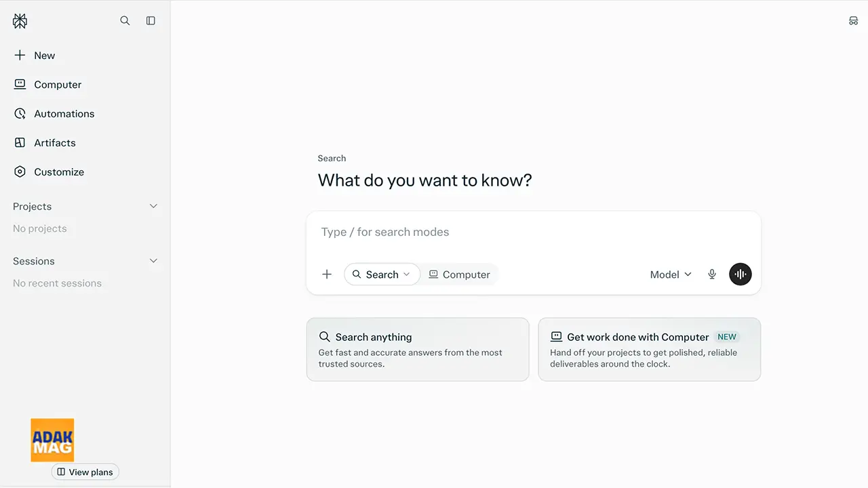Collapse the Sessions section chevron
This screenshot has width=868, height=488.
(153, 261)
